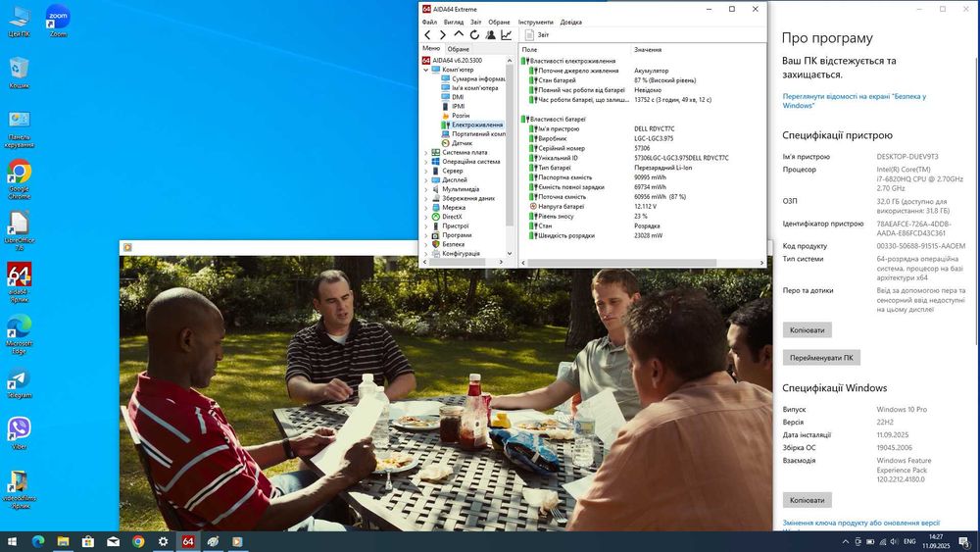
Task: Select Сумарна інформація in the tree
Action: click(473, 78)
